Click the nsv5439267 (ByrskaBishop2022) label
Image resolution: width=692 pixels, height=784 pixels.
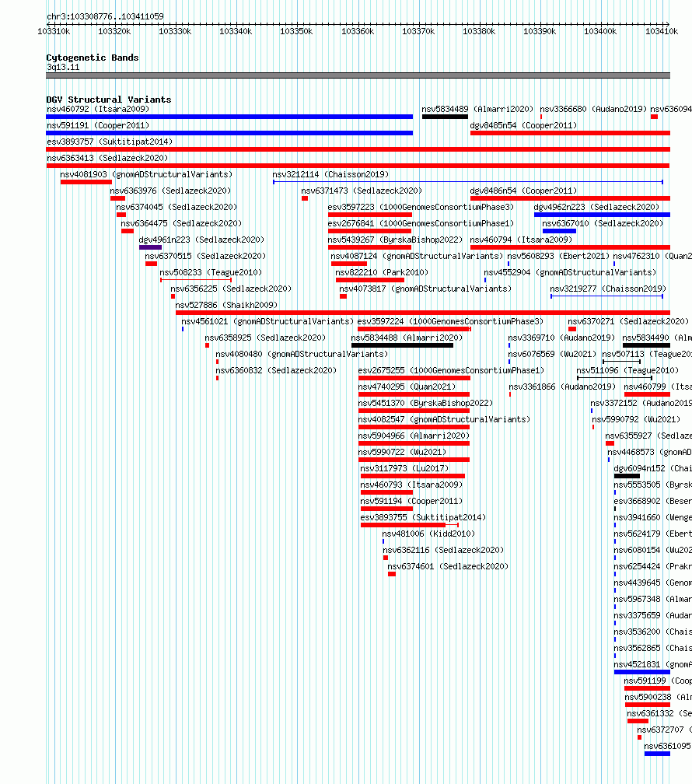(x=395, y=240)
